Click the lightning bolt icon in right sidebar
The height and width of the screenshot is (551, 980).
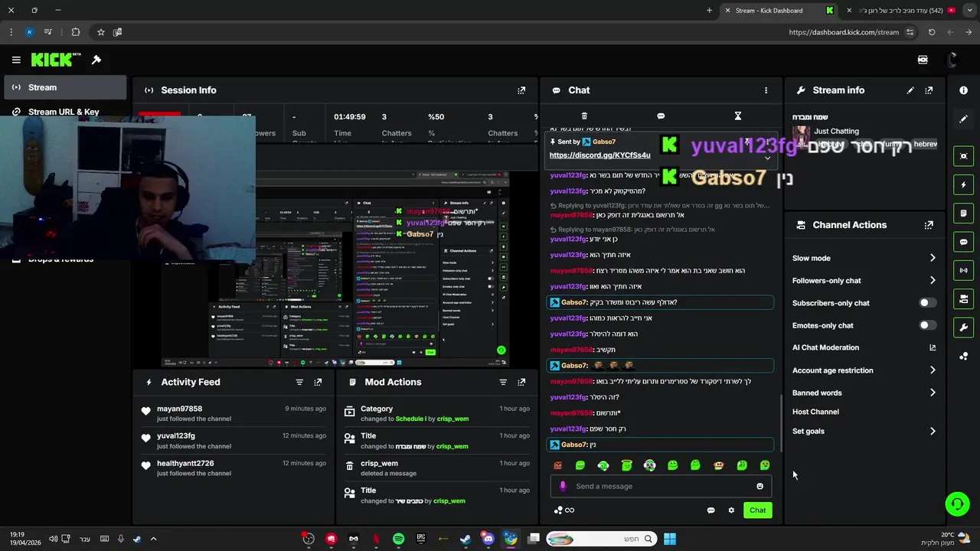coord(963,184)
